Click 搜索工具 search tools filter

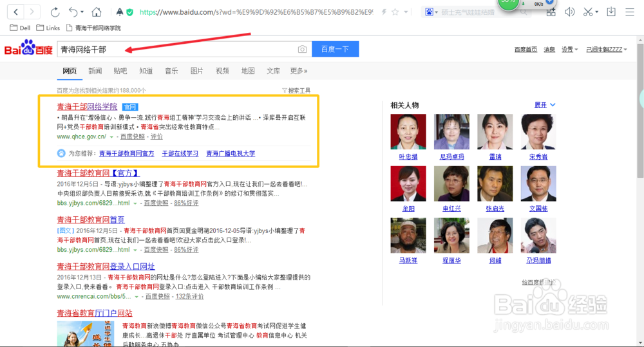point(296,90)
